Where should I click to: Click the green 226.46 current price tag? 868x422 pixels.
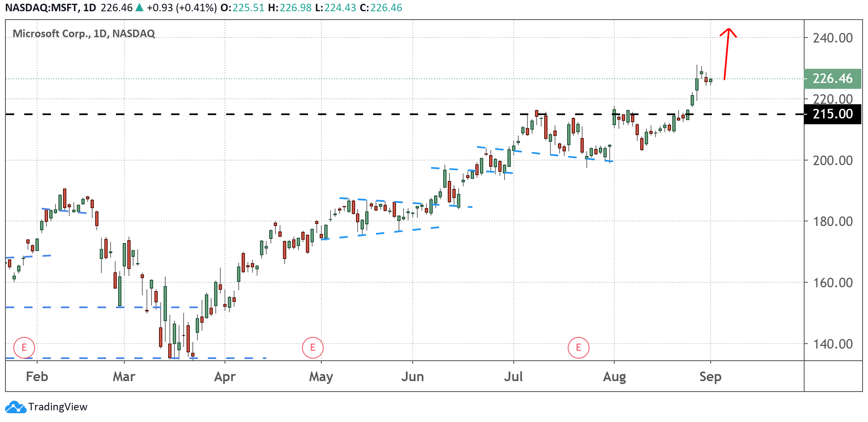click(833, 78)
